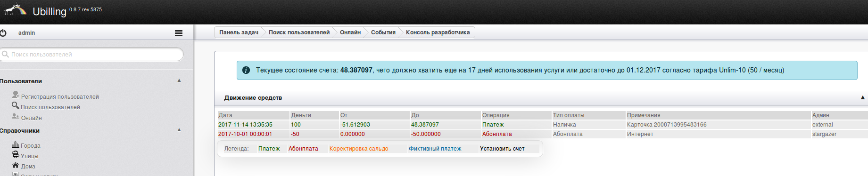Click the Дома link
Viewport: 868px width, 176px height.
(x=28, y=167)
